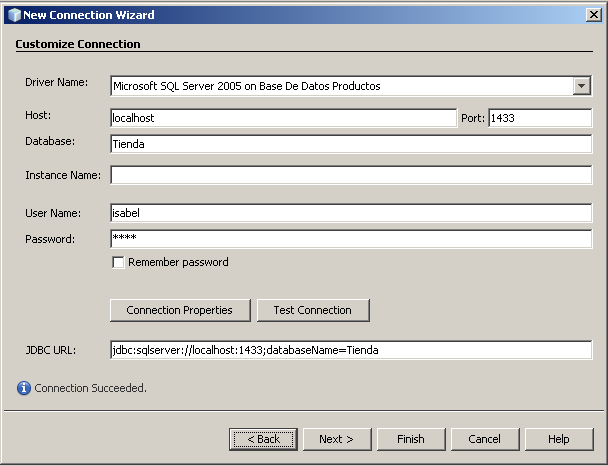Viewport: 608px width, 466px height.
Task: Go back with the < Back button
Action: pos(263,439)
